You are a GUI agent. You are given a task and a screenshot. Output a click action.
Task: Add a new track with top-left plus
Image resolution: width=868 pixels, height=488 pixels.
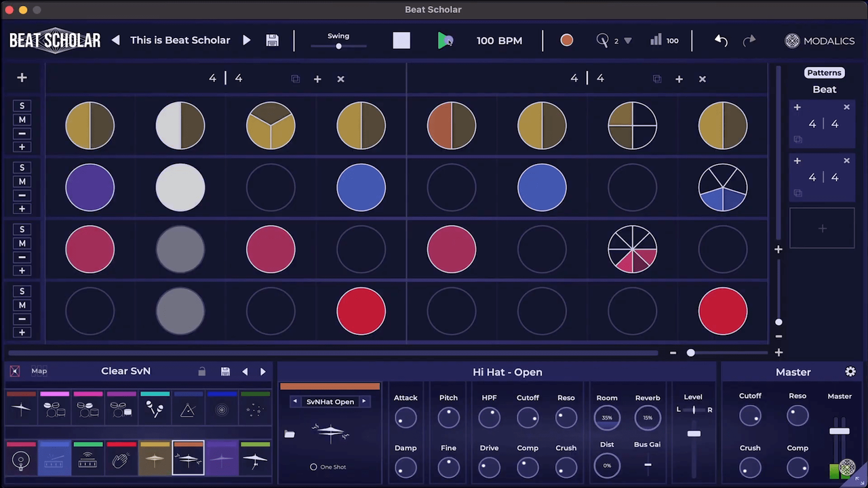click(22, 78)
